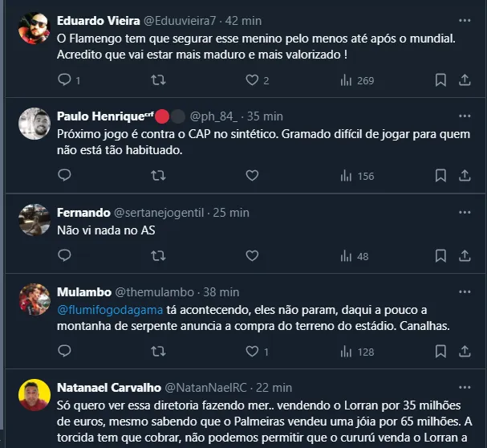Share Eduardo Vieira's tweet
The height and width of the screenshot is (448, 487).
coord(465,80)
